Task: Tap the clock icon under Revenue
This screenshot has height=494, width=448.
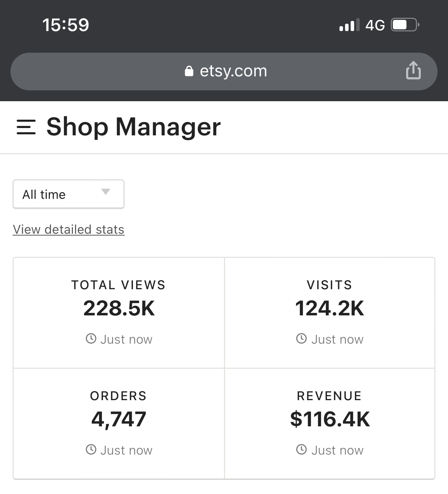Action: [301, 449]
